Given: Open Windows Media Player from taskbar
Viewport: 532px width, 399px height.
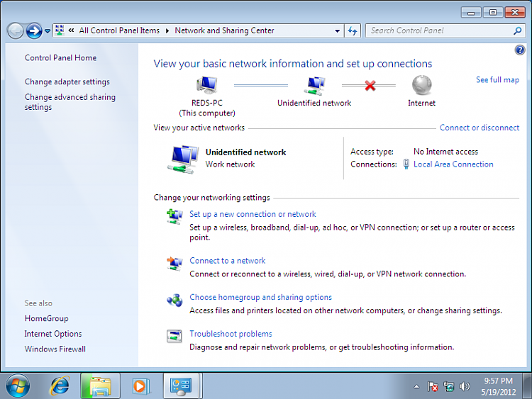Looking at the screenshot, I should click(140, 386).
